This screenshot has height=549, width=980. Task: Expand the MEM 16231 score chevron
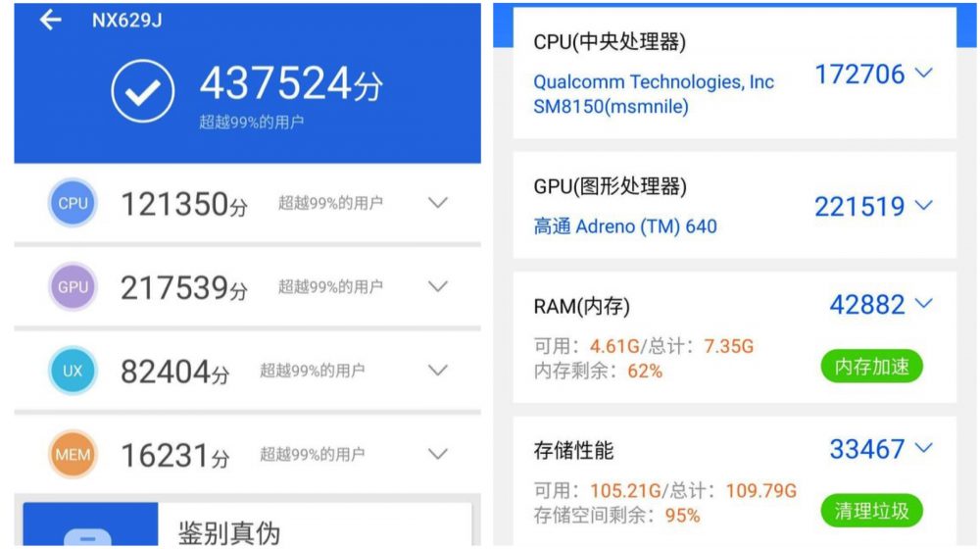(438, 454)
